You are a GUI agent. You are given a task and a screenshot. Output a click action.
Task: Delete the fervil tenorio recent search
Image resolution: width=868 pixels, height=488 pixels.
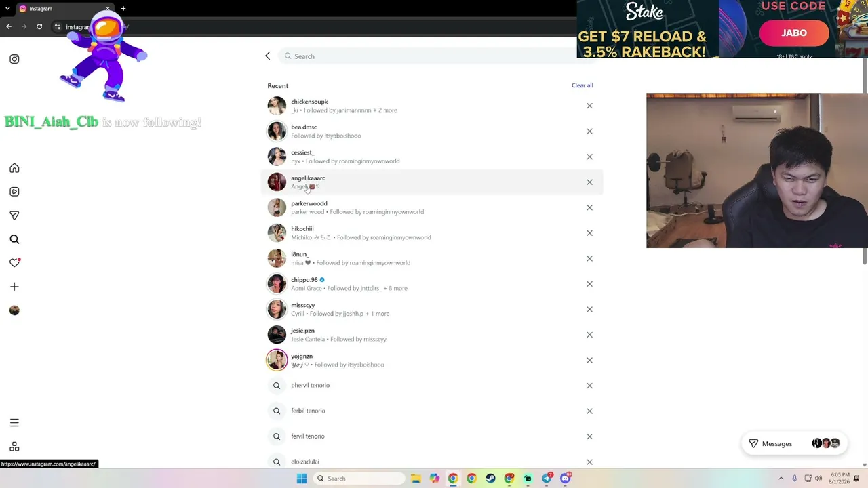click(589, 436)
